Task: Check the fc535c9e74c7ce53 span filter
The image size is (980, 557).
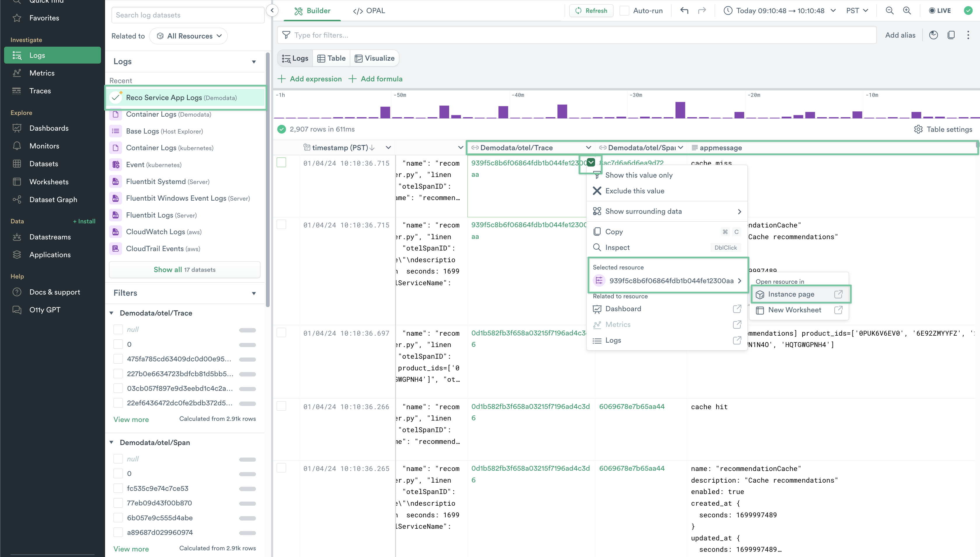Action: (x=118, y=488)
